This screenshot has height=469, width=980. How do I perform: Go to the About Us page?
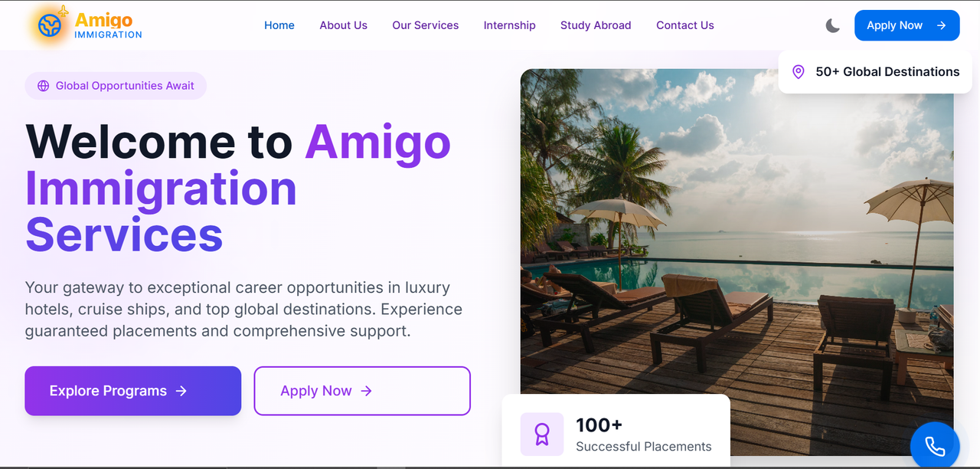pos(344,25)
